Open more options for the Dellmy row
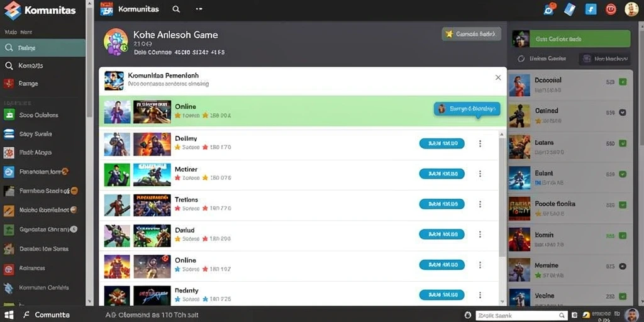 480,143
